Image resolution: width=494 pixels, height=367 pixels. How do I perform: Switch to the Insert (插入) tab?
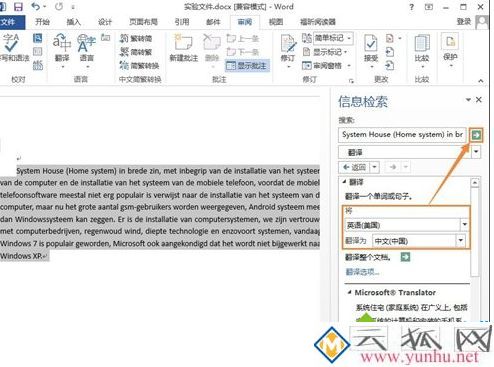point(73,22)
